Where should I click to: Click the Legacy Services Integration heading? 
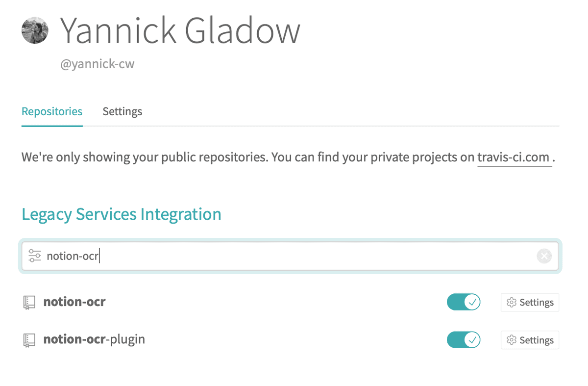point(122,214)
